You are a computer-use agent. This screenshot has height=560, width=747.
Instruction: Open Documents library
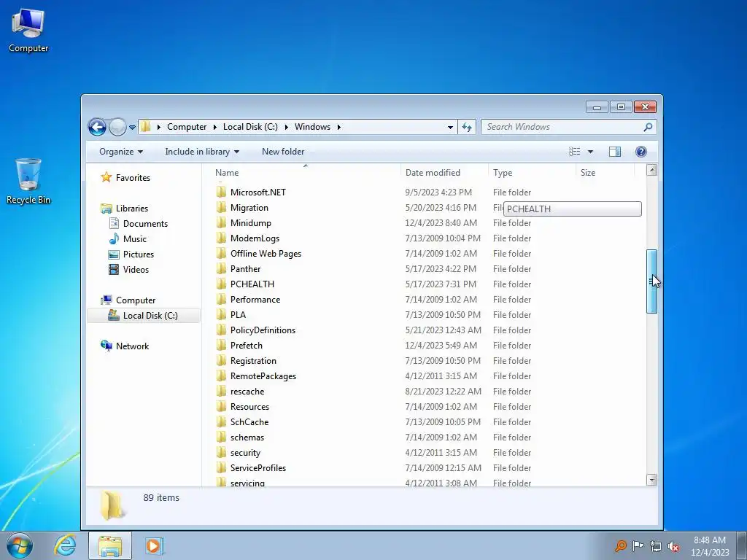point(145,223)
